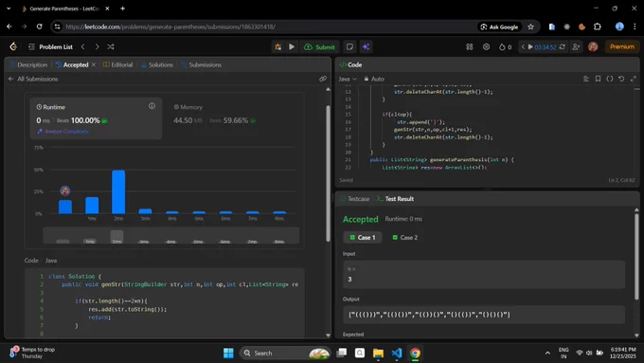Viewport: 644px width, 363px height.
Task: Switch to the Test Result tab
Action: coord(395,199)
